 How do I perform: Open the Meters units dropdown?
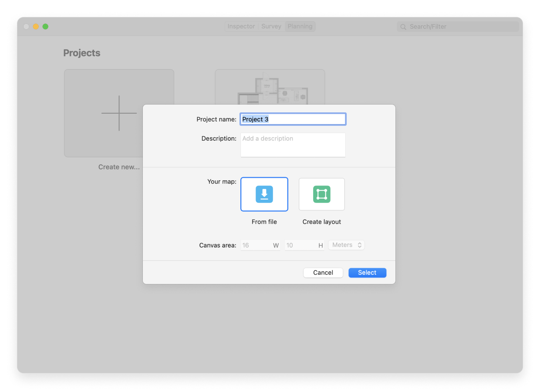[x=346, y=245]
